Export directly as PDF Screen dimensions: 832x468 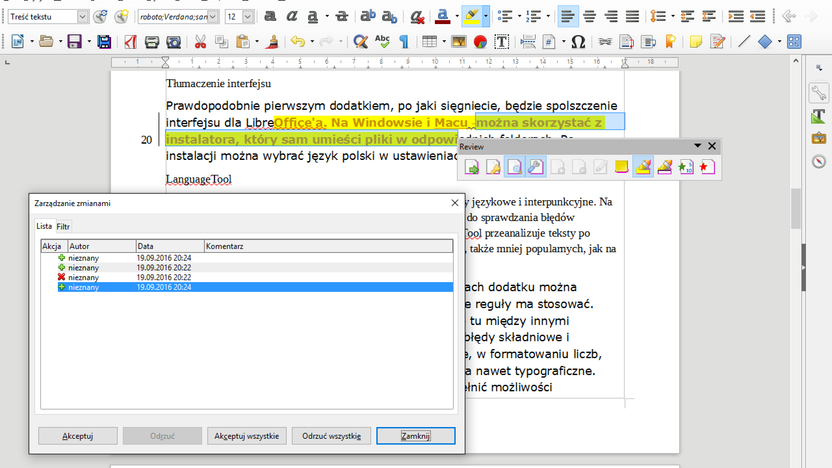point(130,41)
